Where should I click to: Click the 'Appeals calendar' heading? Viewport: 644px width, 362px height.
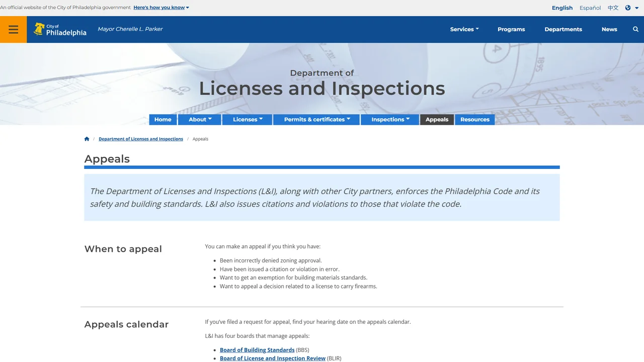tap(126, 324)
